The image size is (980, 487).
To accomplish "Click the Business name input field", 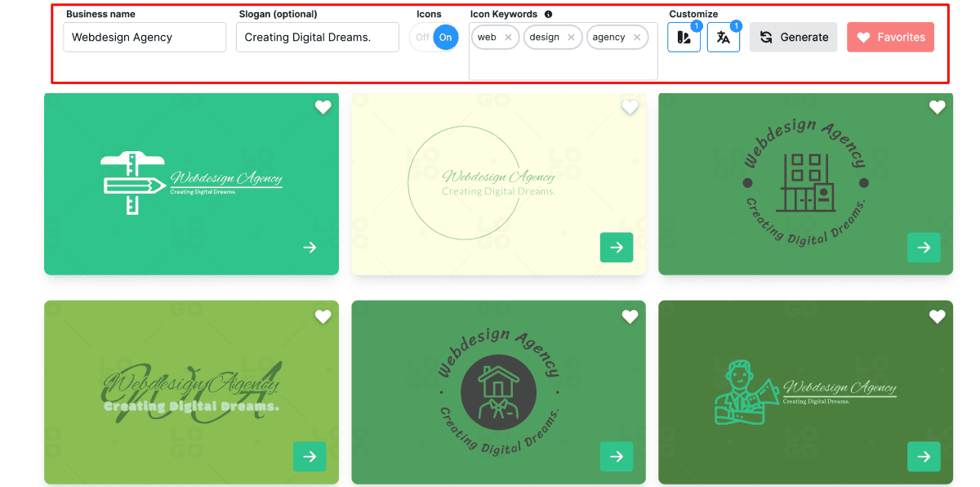I will (x=145, y=38).
